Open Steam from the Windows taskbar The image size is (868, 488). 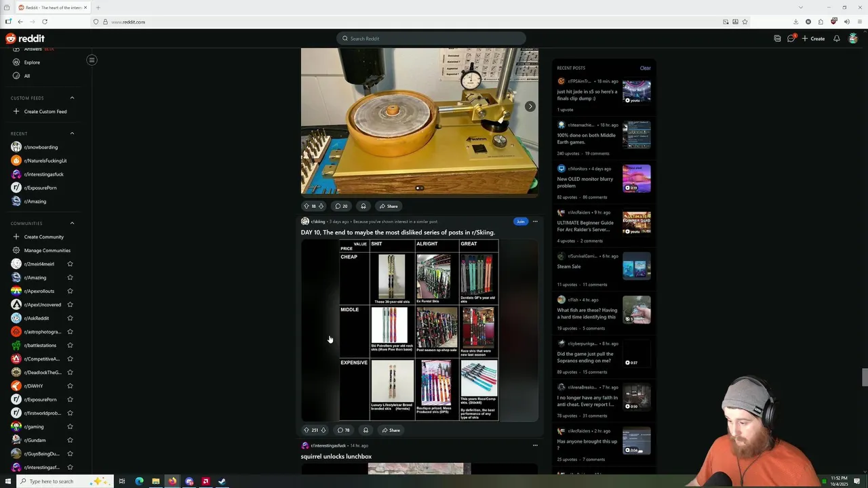coord(222,481)
